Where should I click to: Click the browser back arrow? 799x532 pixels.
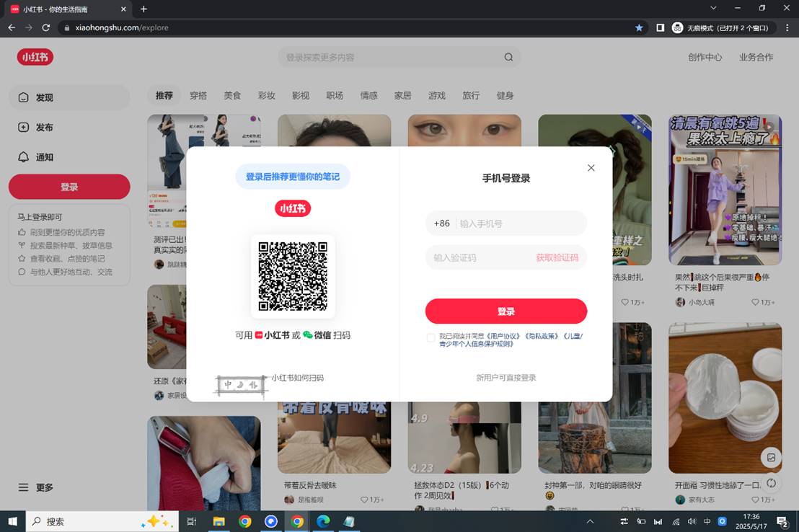pos(12,27)
